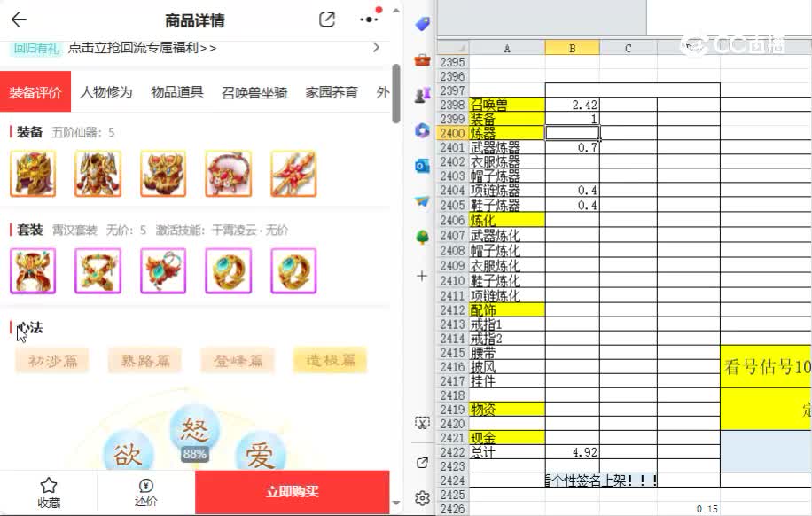
Task: Open the settings gear at sidebar bottom
Action: (420, 500)
